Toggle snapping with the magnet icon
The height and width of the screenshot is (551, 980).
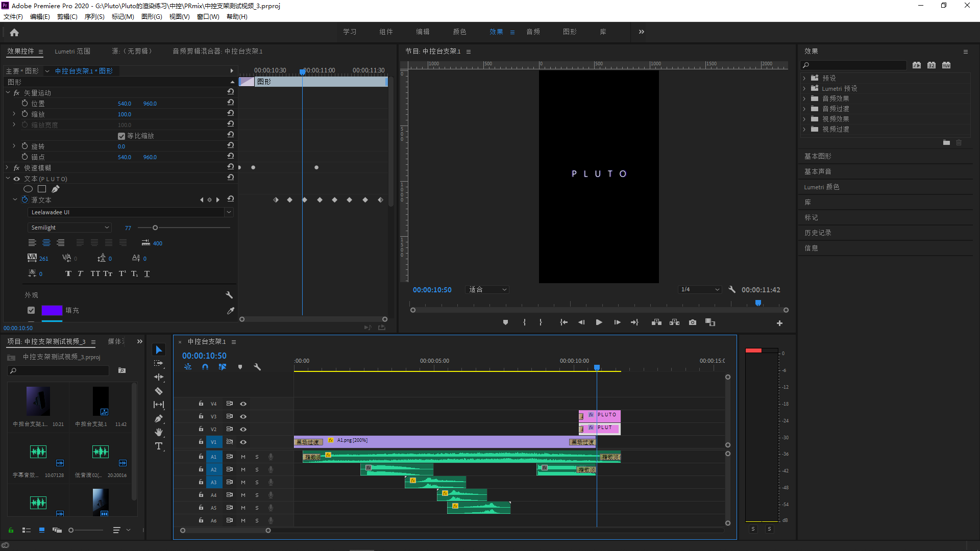[x=205, y=367]
